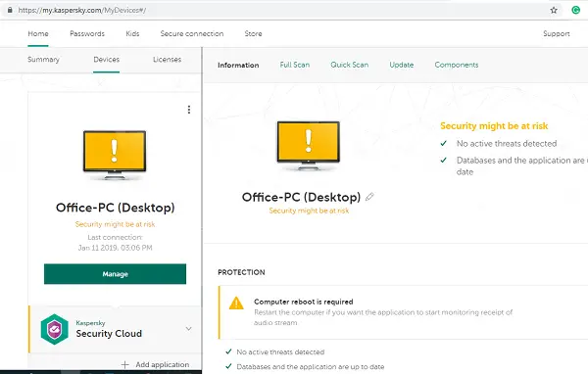Click the padlock icon in address bar
588x374 pixels.
coord(10,10)
